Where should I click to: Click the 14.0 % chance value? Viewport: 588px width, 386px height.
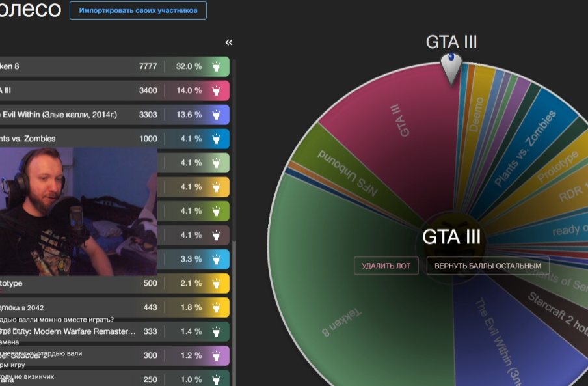pos(189,90)
